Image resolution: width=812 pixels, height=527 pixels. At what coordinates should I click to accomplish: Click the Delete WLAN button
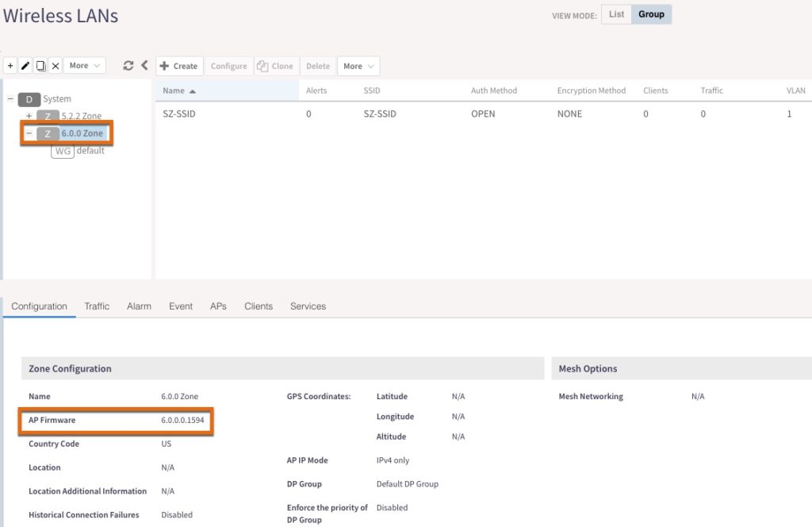[318, 66]
